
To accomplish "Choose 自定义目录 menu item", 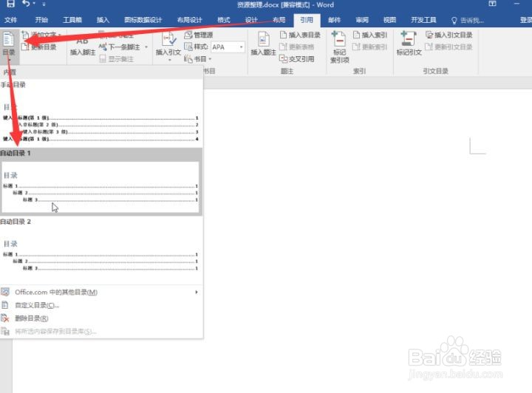I will [101, 305].
